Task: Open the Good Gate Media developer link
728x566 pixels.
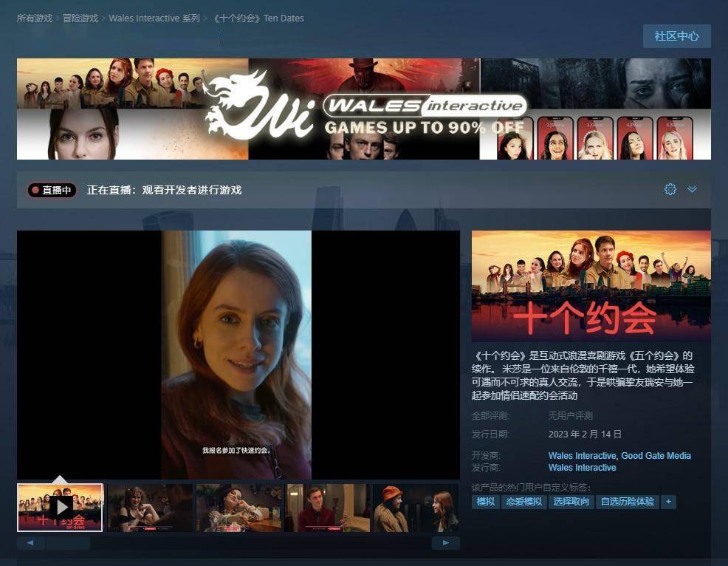Action: [656, 455]
